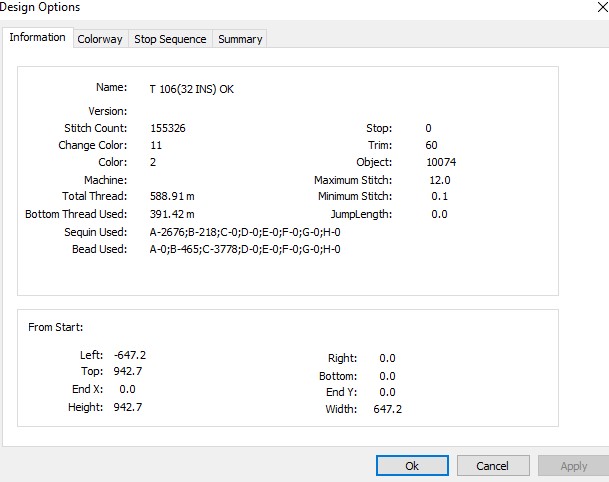Select the Information tab
The image size is (609, 482).
tap(37, 37)
